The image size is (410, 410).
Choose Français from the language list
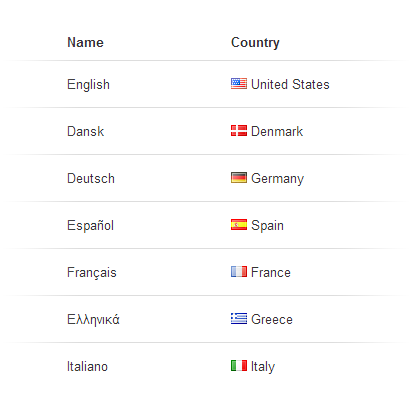coord(92,273)
